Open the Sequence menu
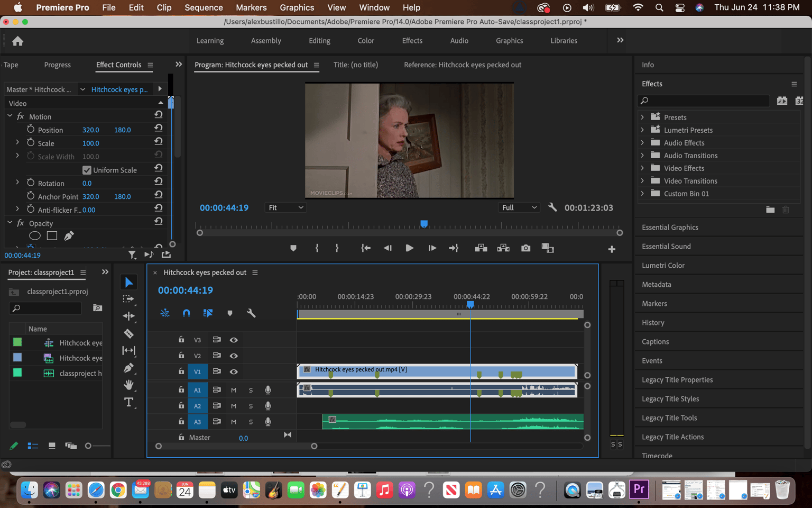This screenshot has height=508, width=812. pos(204,7)
